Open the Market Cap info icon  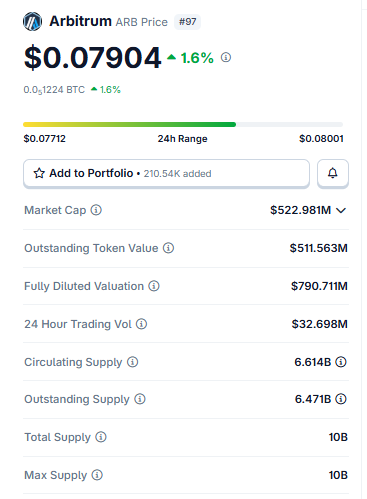(96, 210)
